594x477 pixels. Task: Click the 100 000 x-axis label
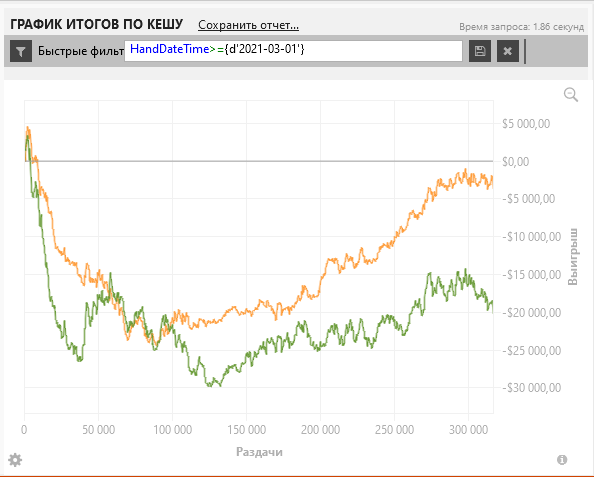[x=172, y=430]
